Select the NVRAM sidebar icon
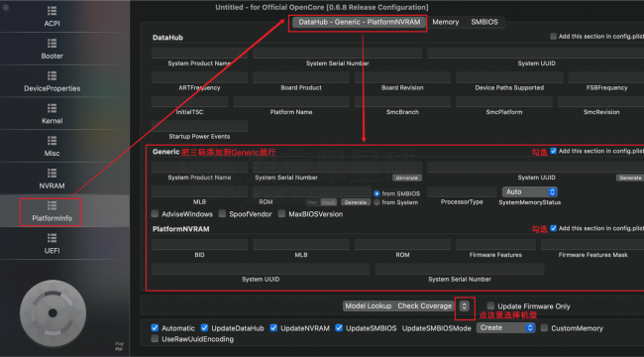This screenshot has height=357, width=644. pyautogui.click(x=52, y=174)
